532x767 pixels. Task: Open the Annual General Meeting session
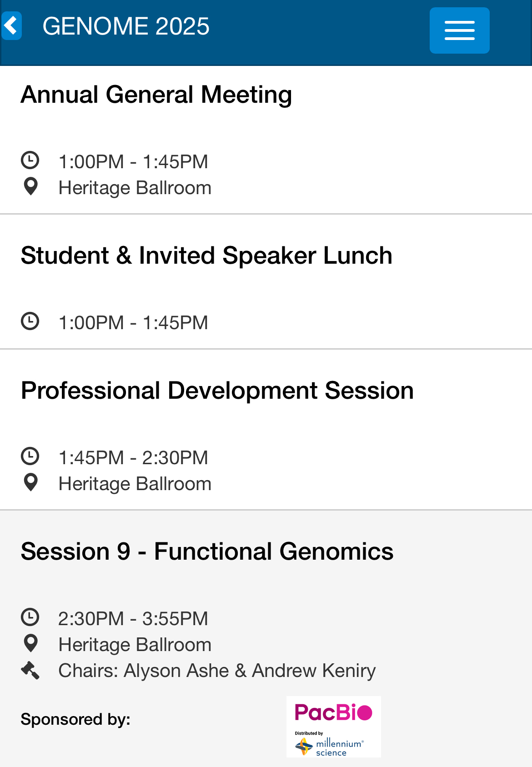click(x=156, y=95)
